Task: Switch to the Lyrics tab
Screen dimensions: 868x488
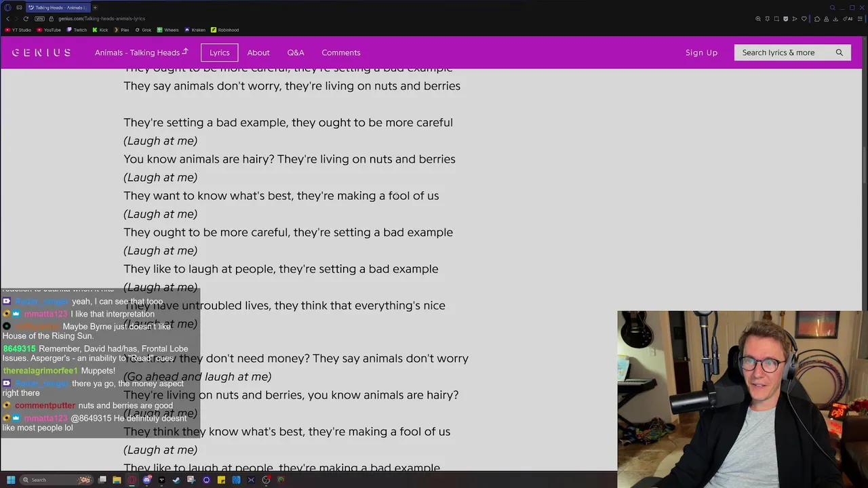Action: pyautogui.click(x=219, y=52)
